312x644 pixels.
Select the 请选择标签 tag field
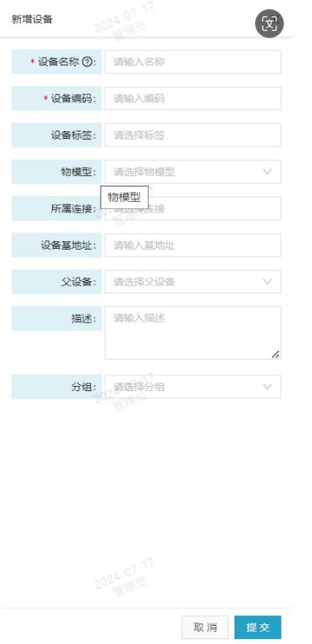click(x=193, y=135)
